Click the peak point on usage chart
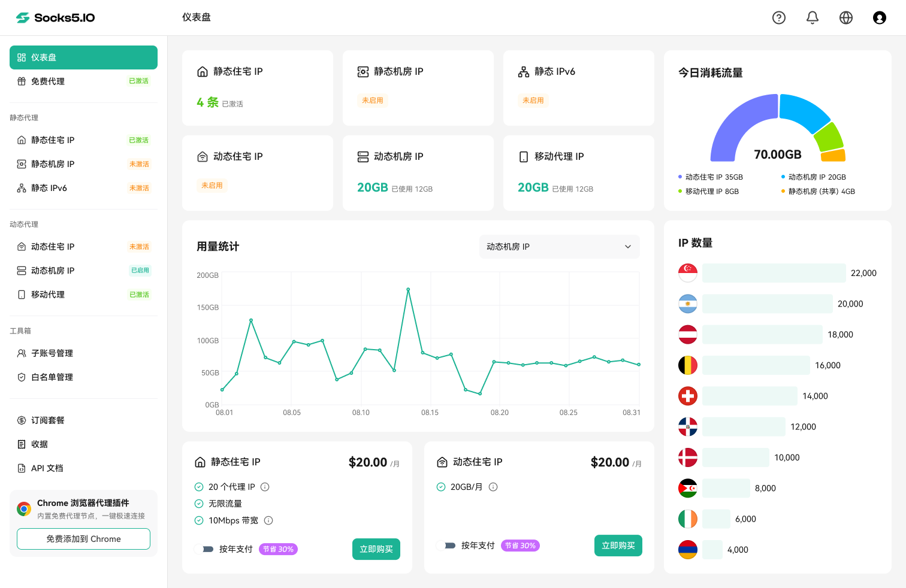The width and height of the screenshot is (906, 588). coord(408,289)
